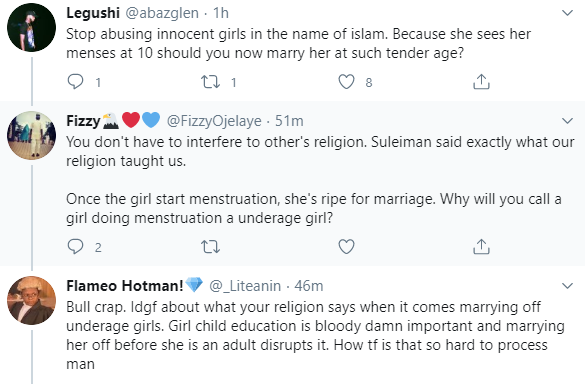Open Flameo Hotman! display name
Image resolution: width=585 pixels, height=384 pixels.
tap(125, 286)
